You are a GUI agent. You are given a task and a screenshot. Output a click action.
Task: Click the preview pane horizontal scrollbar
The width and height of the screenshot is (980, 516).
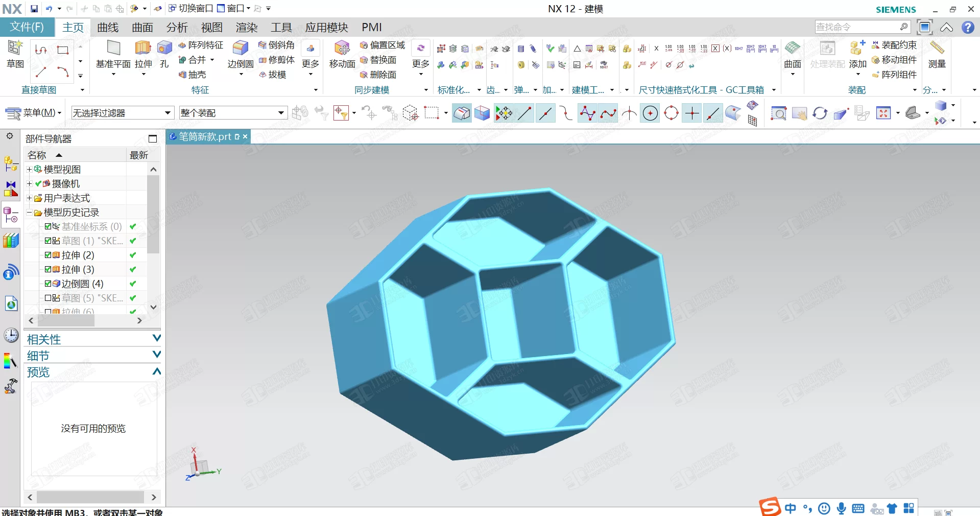click(90, 497)
